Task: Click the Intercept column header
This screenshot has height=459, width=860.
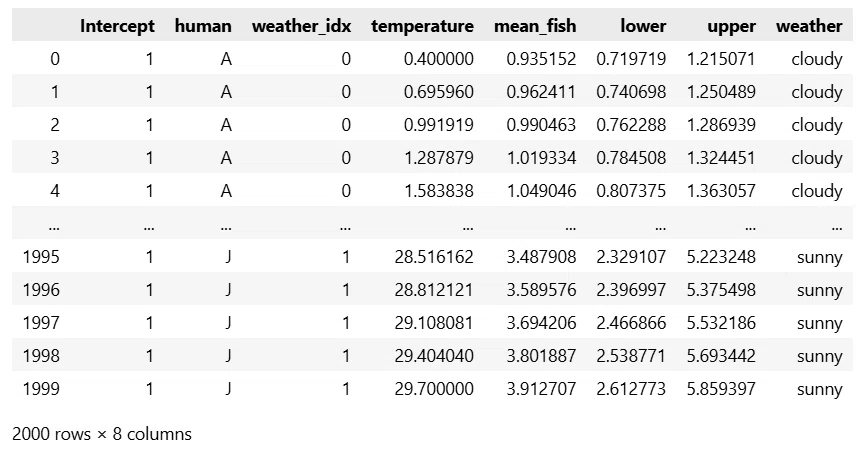Action: point(117,26)
